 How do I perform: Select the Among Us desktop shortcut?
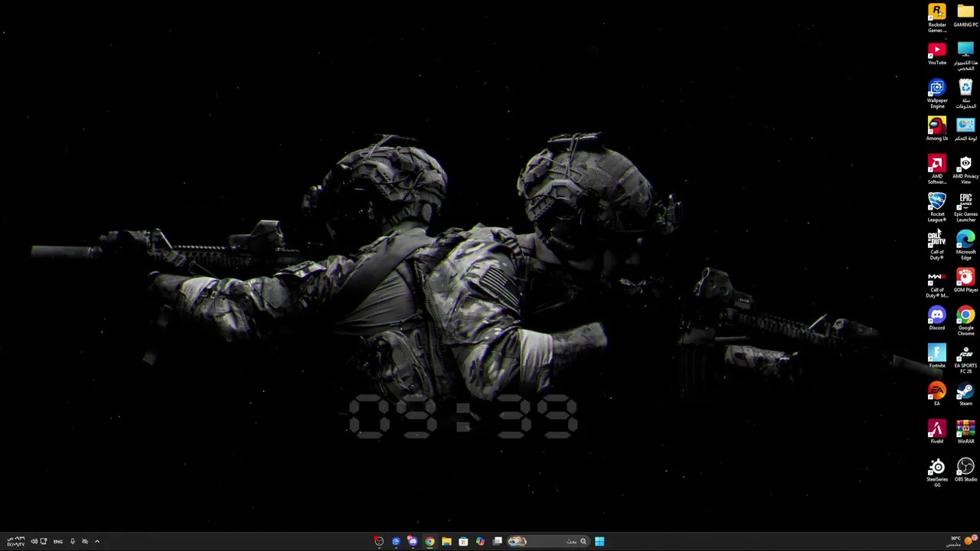tap(937, 129)
